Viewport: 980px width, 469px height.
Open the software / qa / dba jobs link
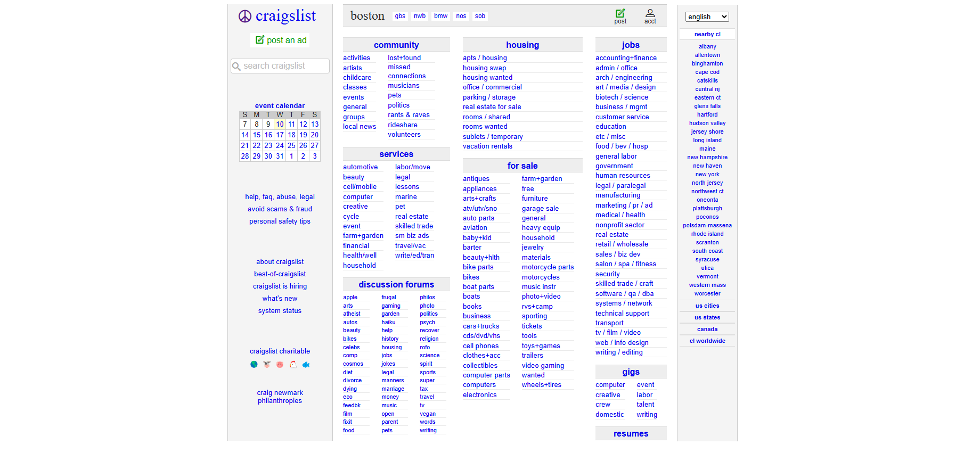(x=624, y=294)
